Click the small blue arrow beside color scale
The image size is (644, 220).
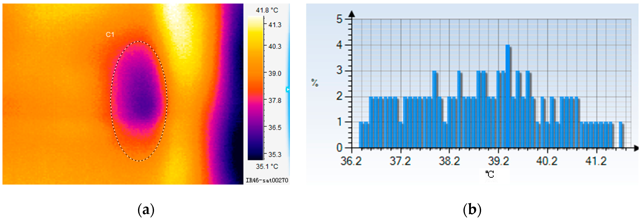288,89
